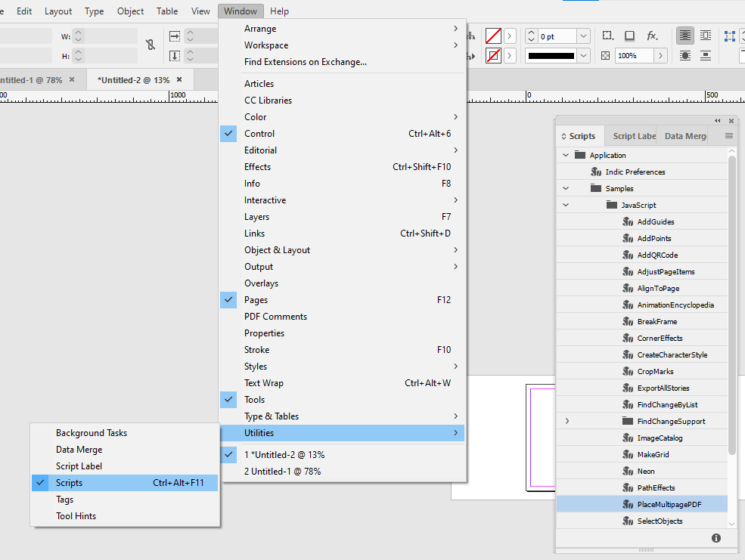The height and width of the screenshot is (560, 745).
Task: Expand the FindChangeSupport folder
Action: click(567, 422)
